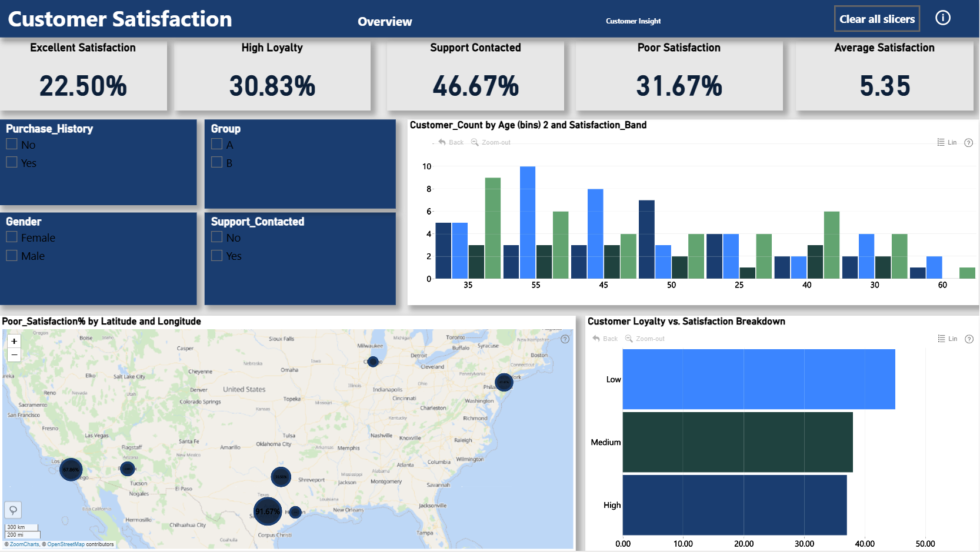This screenshot has width=980, height=552.
Task: Click the map bubble near Philadelphia
Action: click(x=504, y=382)
